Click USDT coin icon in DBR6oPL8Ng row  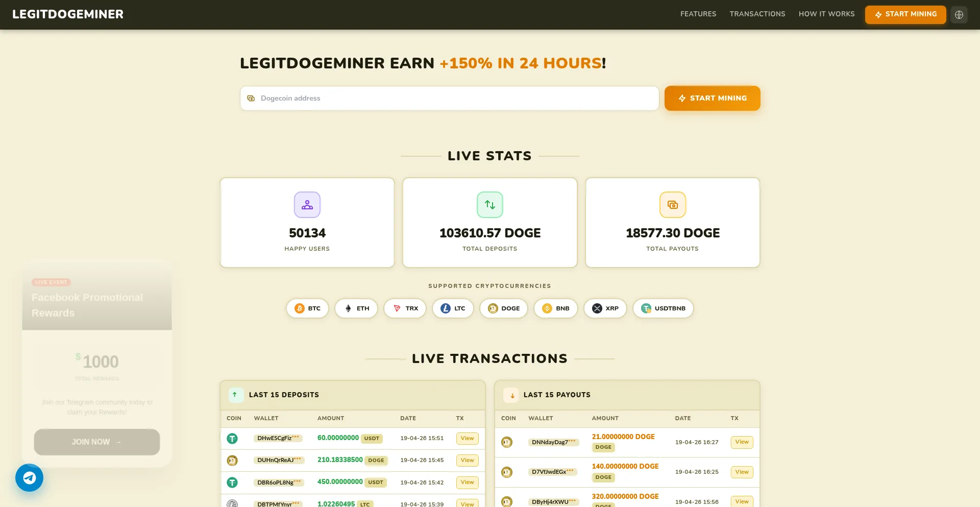tap(232, 482)
